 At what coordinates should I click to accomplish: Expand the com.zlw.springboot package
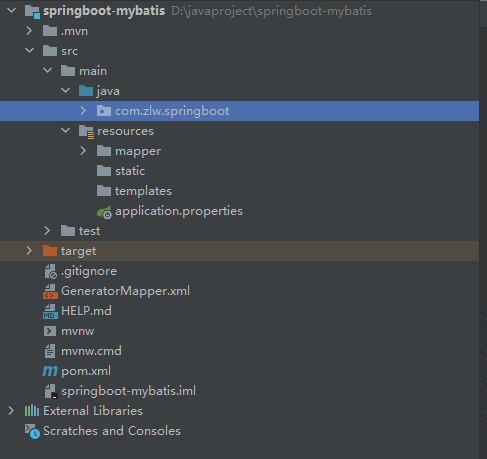click(x=83, y=111)
